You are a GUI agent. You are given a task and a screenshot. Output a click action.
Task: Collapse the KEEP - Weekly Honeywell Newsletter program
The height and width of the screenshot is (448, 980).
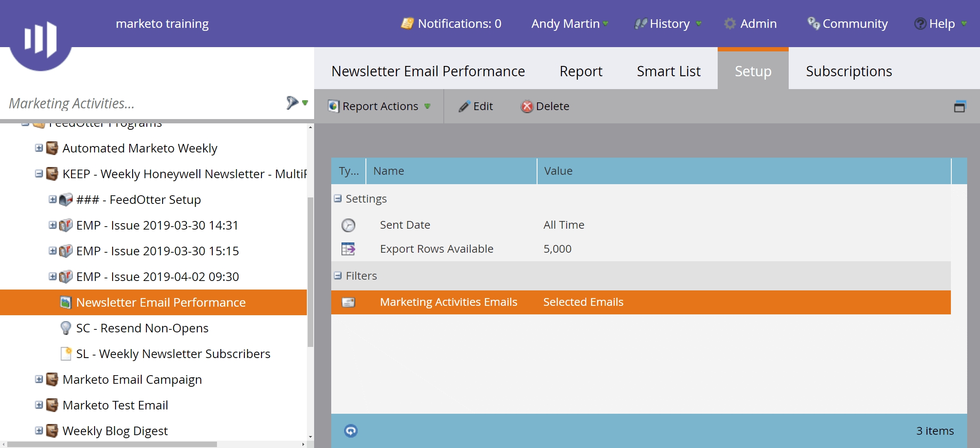[39, 174]
